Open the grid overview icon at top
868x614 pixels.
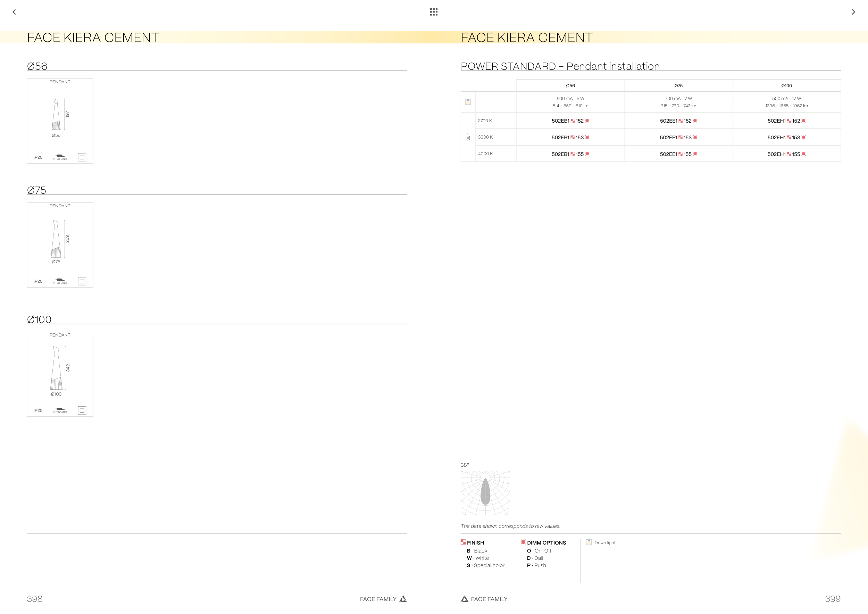coord(434,12)
